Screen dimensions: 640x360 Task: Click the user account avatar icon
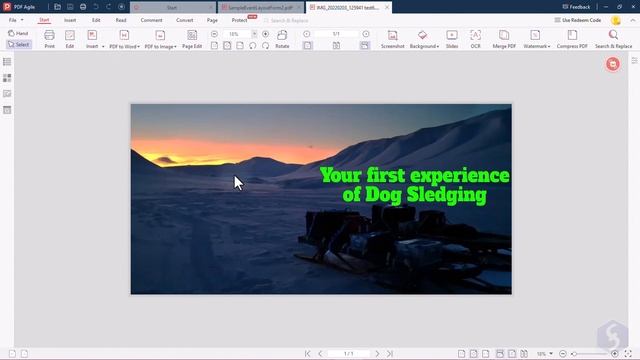[x=616, y=20]
